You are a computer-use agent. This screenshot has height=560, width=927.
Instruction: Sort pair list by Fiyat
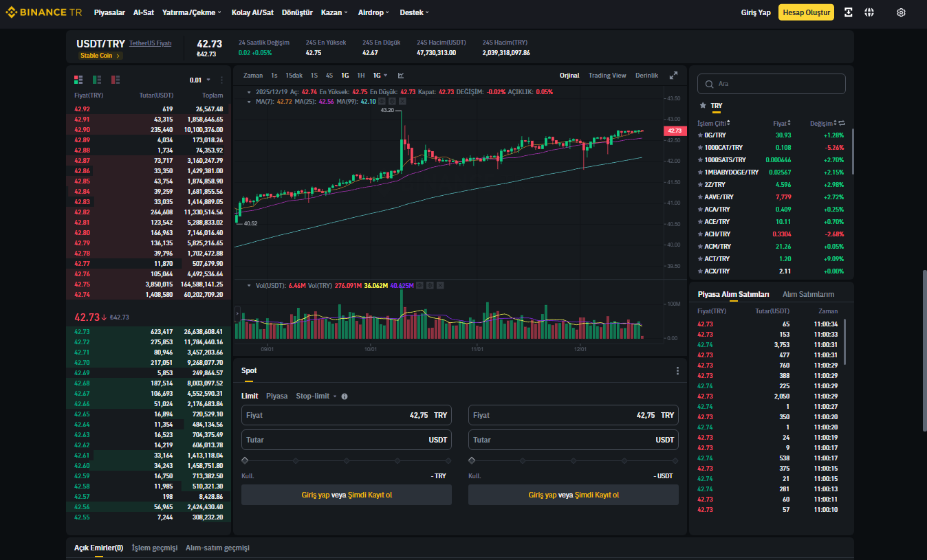pos(782,123)
